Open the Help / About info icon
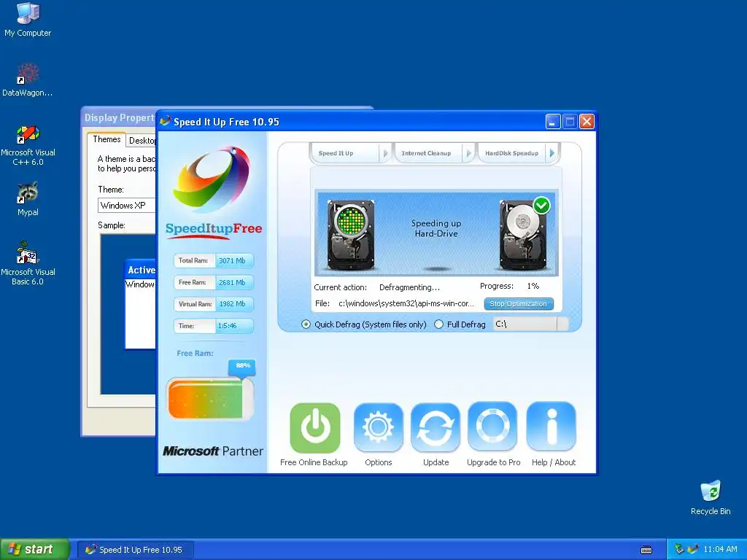 click(551, 426)
